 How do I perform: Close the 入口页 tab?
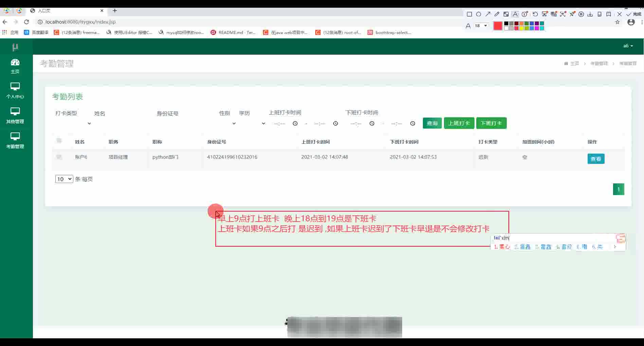point(102,11)
